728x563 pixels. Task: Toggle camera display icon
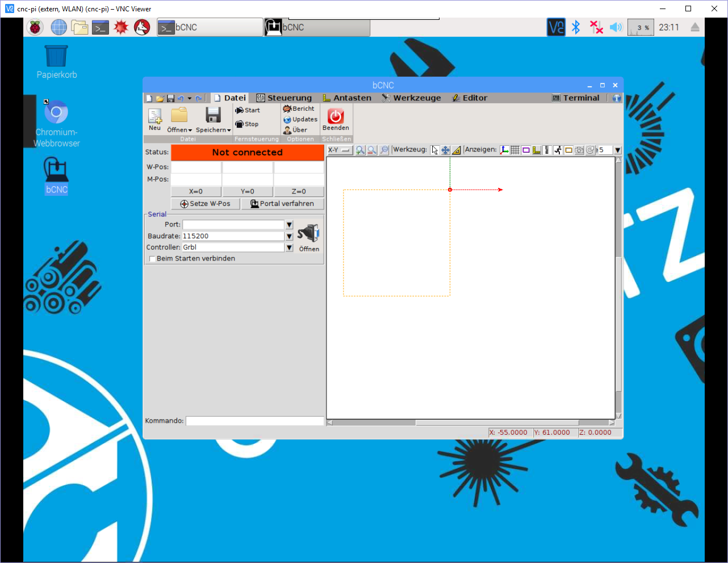tap(579, 150)
